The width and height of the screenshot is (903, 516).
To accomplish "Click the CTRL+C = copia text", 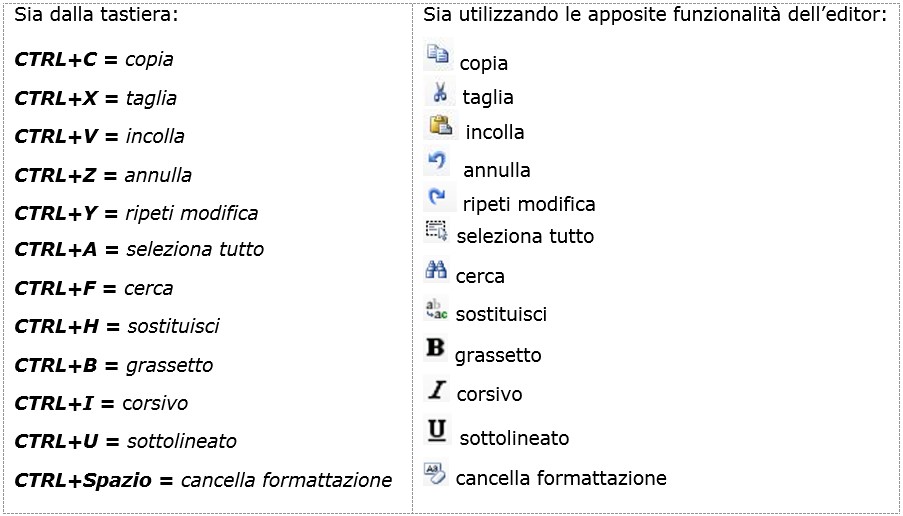I will pos(93,59).
